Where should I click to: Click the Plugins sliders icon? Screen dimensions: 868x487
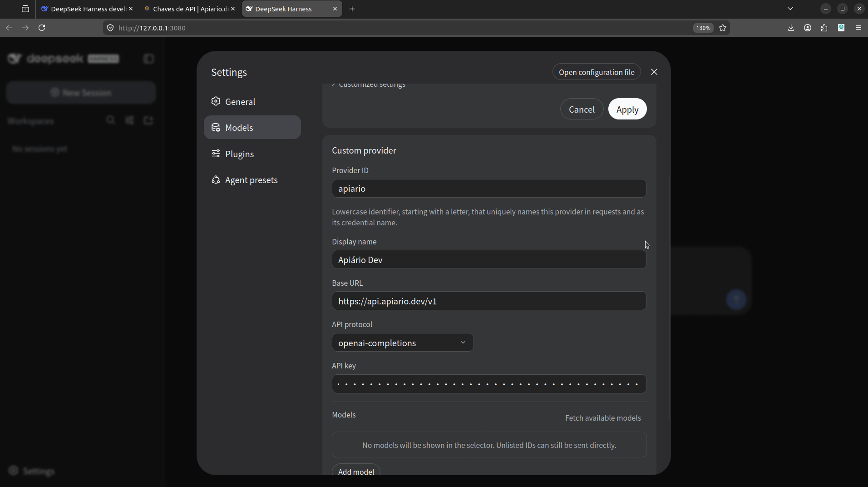(216, 154)
